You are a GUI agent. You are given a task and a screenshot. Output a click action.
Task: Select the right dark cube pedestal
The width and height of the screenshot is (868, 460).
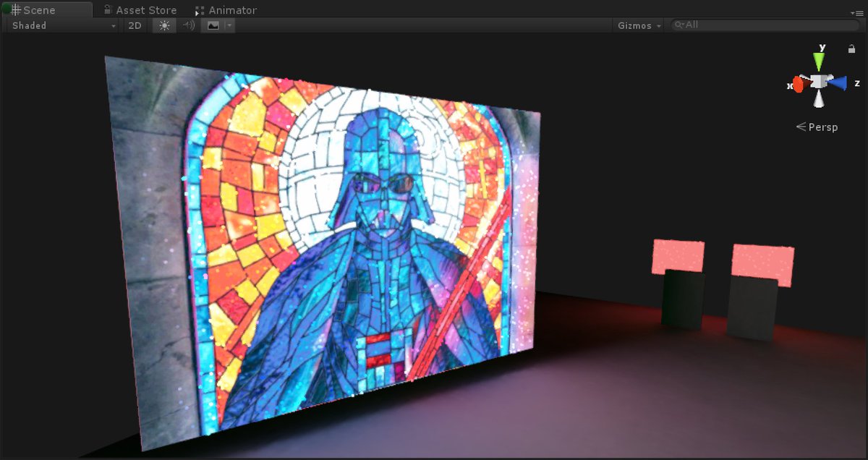click(752, 309)
